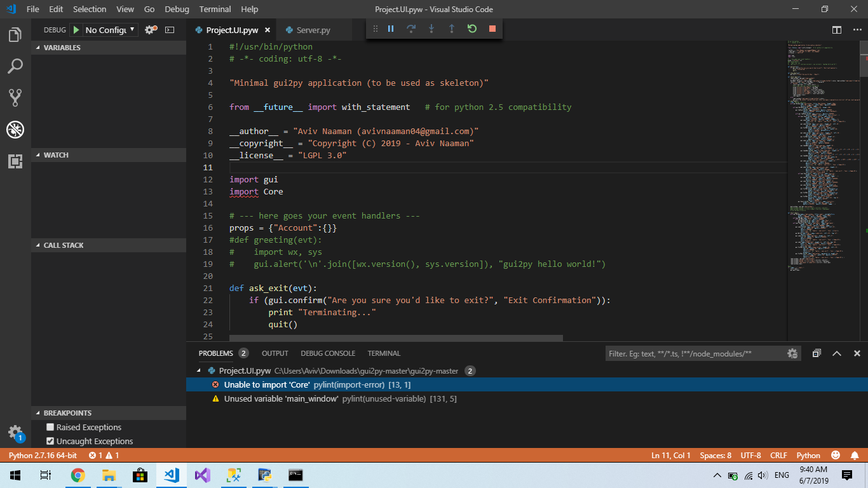
Task: Collapse all items in Problems panel
Action: (x=817, y=353)
